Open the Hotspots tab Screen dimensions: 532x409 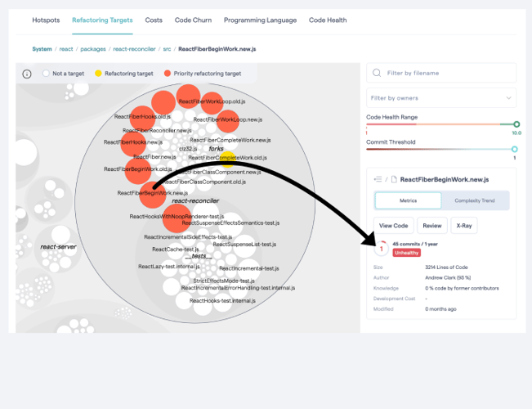point(46,20)
